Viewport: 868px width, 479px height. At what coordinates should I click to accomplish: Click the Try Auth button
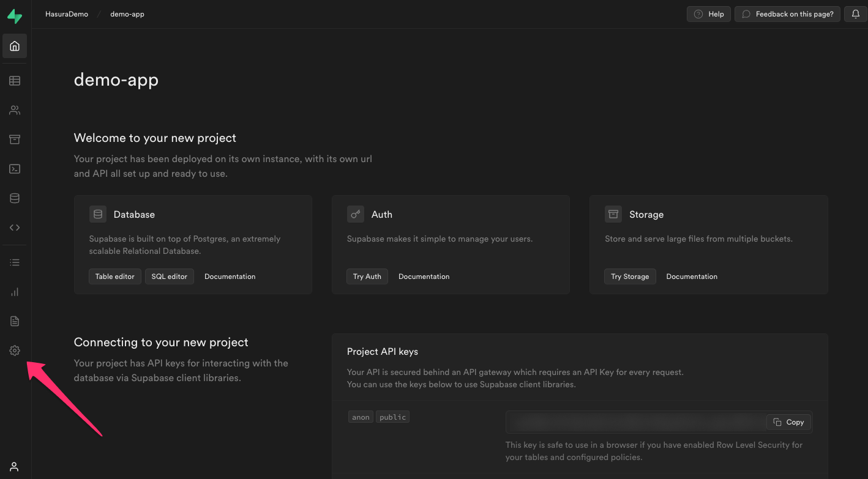[367, 276]
